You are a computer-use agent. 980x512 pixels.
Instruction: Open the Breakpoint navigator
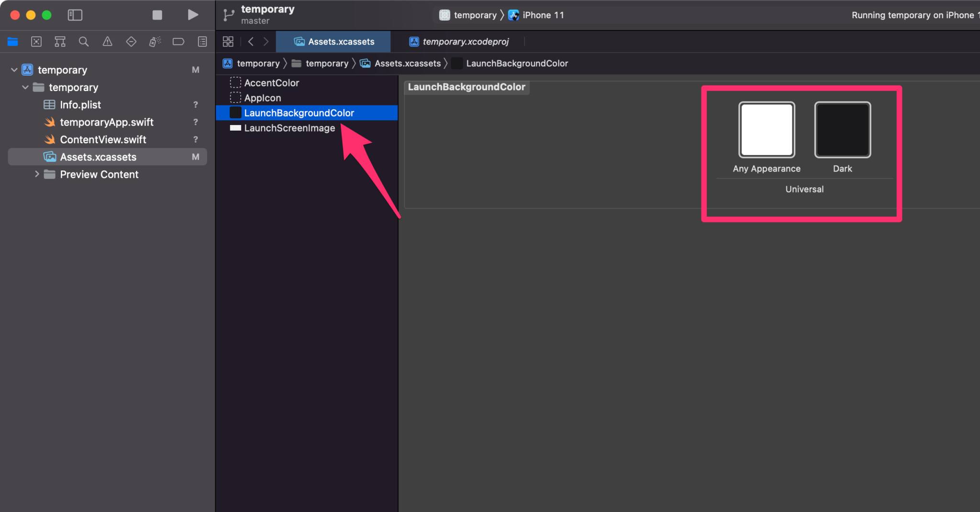click(178, 41)
